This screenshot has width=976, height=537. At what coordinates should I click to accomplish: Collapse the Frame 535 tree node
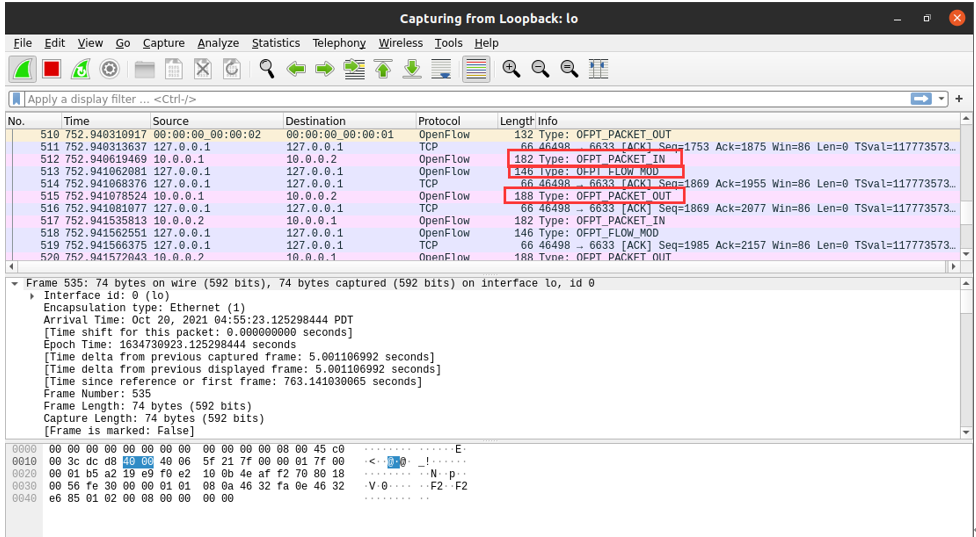click(x=14, y=284)
